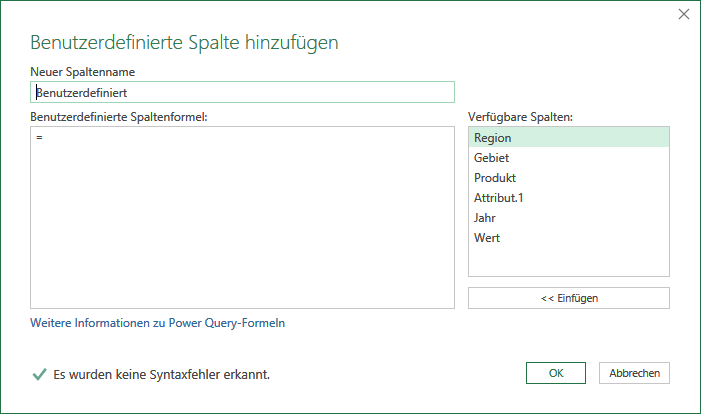Click the Verfügbare Spalten label
This screenshot has width=701, height=414.
[x=520, y=117]
